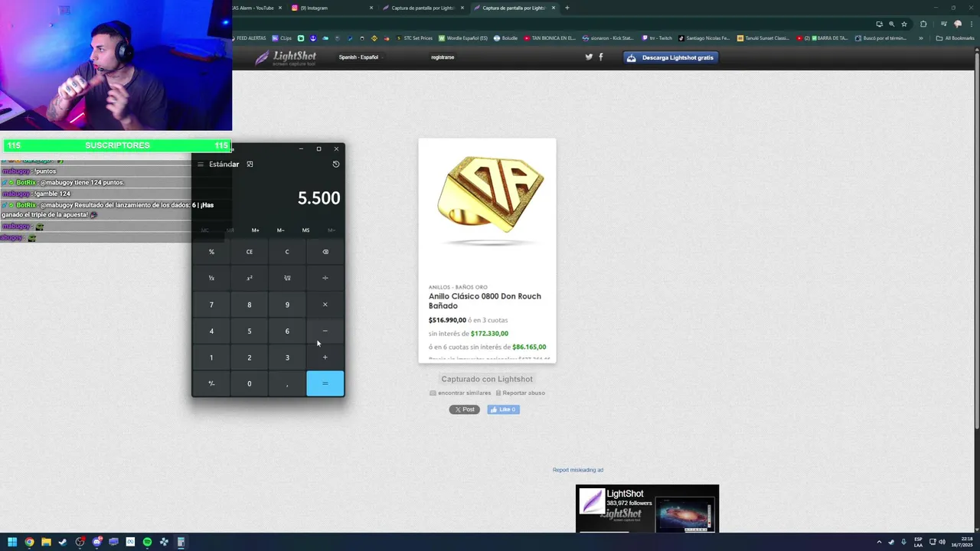This screenshot has height=551, width=980.
Task: Switch to the YouTube browser tab
Action: [256, 8]
